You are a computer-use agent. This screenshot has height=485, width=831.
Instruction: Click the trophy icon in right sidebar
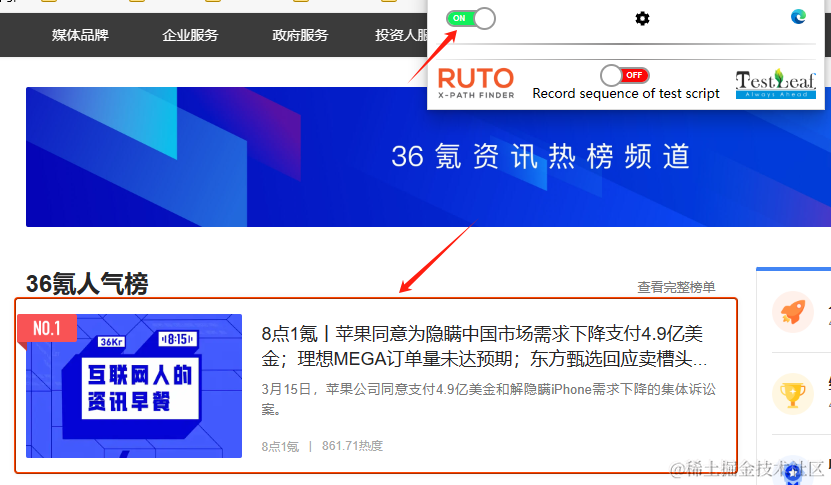tap(792, 394)
